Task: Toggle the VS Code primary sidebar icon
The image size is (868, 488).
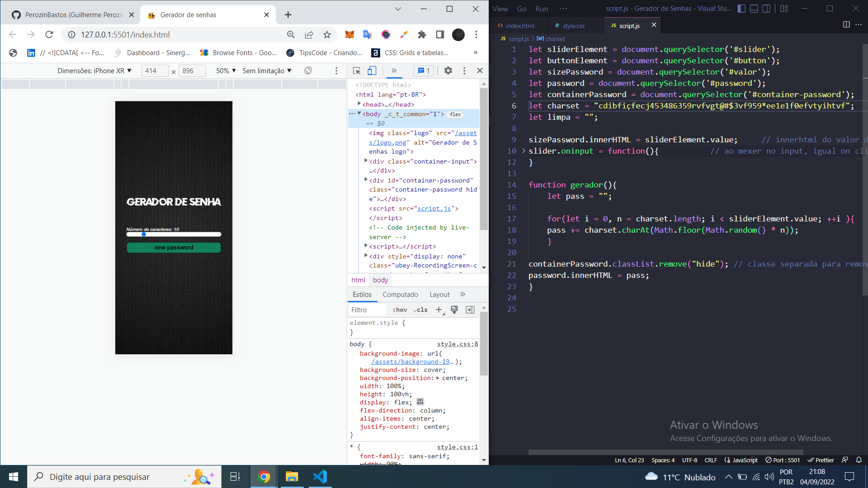Action: click(x=741, y=8)
